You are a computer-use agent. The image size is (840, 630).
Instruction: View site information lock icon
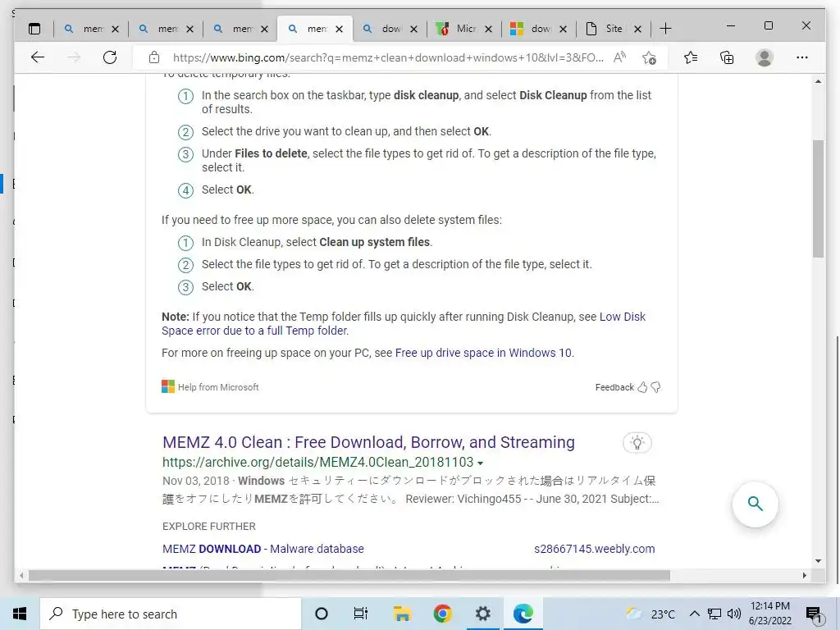154,57
